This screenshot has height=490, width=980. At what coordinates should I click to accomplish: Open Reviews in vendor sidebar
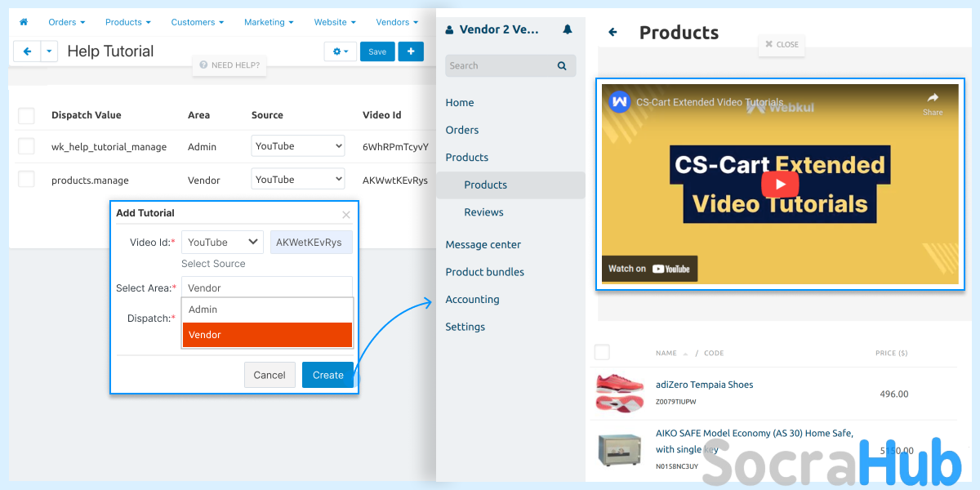coord(483,212)
